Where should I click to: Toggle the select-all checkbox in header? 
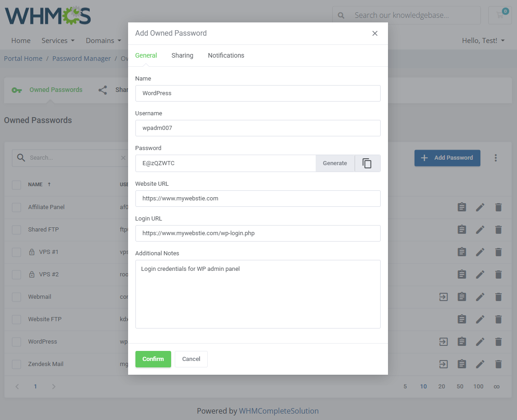click(x=16, y=185)
